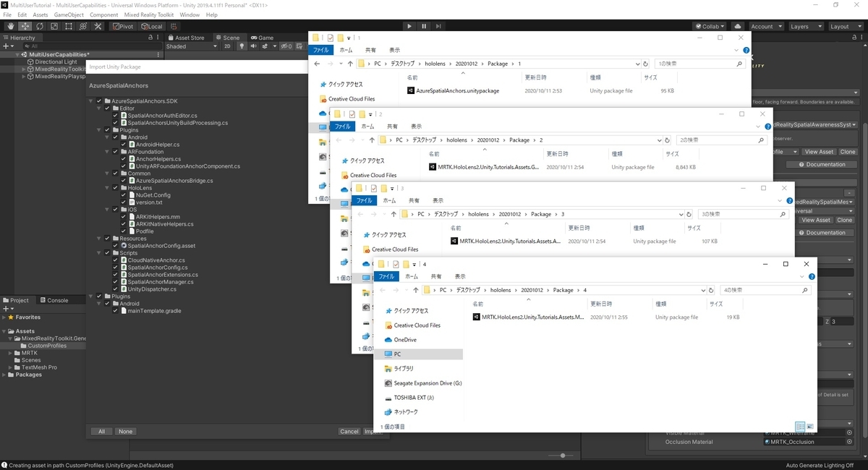Collapse the Resources folder in import list
The image size is (868, 470).
(100, 239)
